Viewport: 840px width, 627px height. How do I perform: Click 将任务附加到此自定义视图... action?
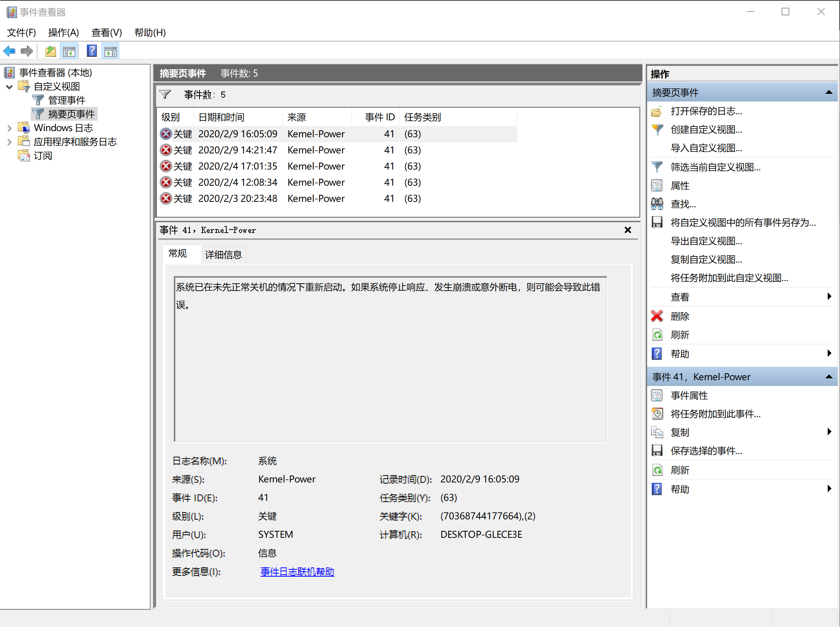point(729,278)
